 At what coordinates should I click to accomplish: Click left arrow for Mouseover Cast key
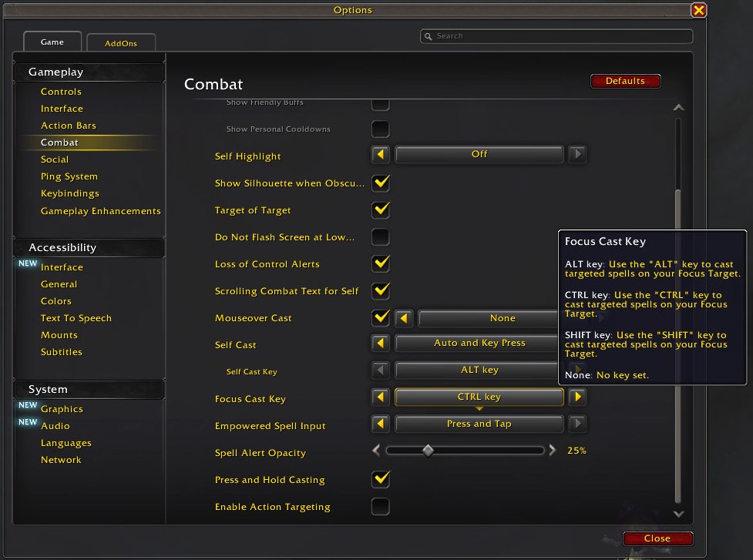pyautogui.click(x=403, y=318)
